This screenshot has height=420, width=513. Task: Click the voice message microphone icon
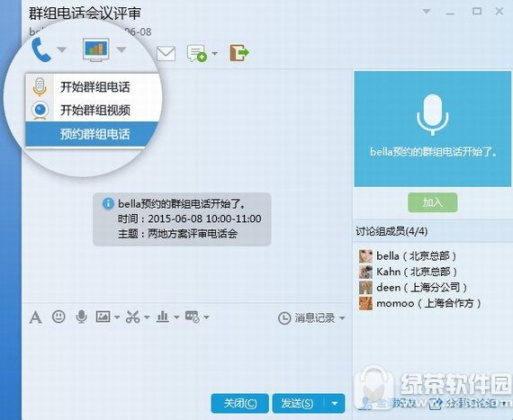(x=81, y=317)
